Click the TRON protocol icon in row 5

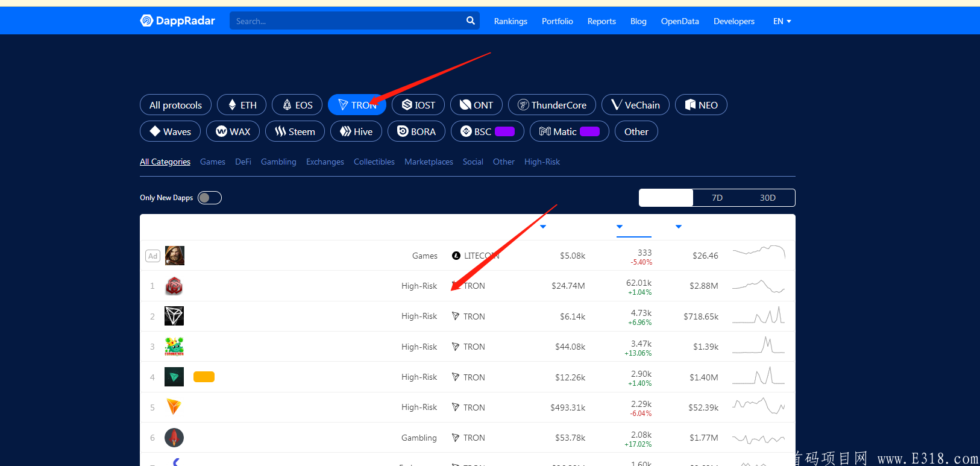456,407
